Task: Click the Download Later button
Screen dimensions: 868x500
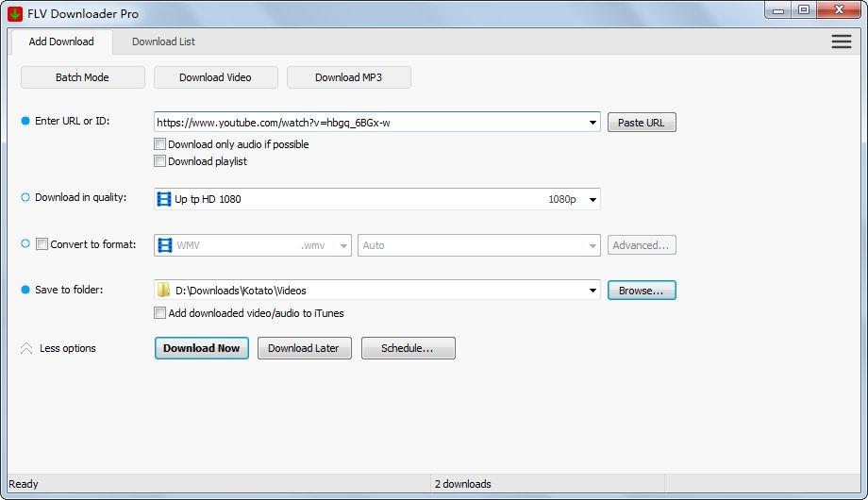Action: [x=304, y=348]
